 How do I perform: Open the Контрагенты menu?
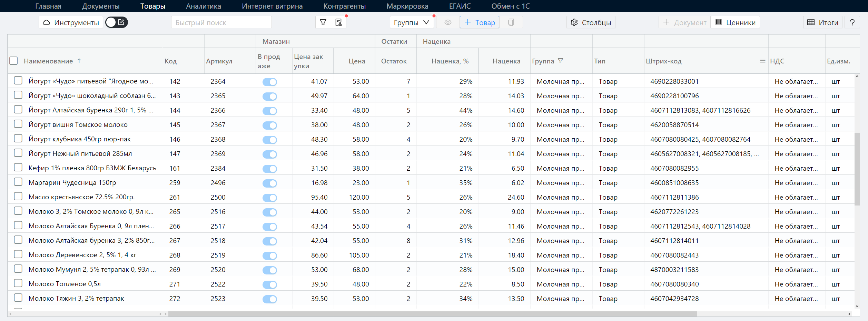[345, 6]
